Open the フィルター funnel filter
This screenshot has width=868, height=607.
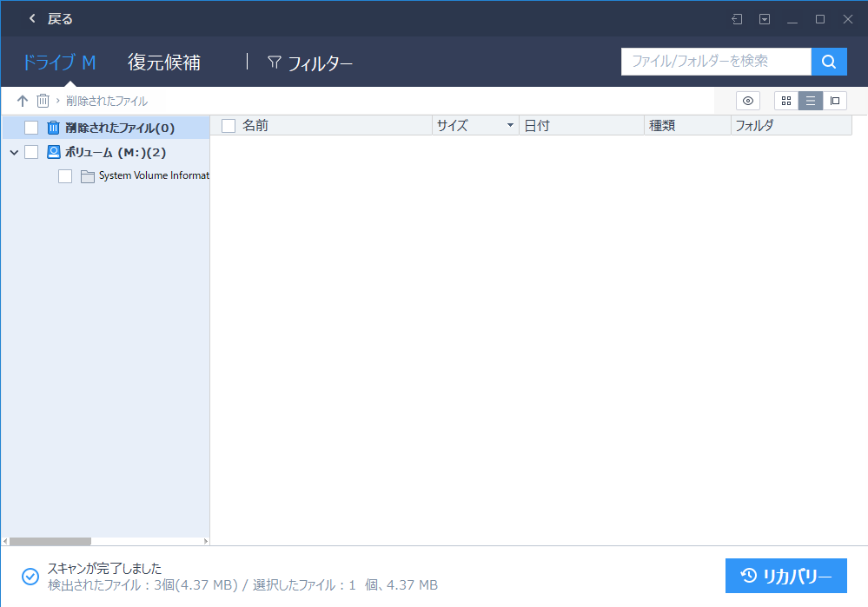(x=308, y=63)
